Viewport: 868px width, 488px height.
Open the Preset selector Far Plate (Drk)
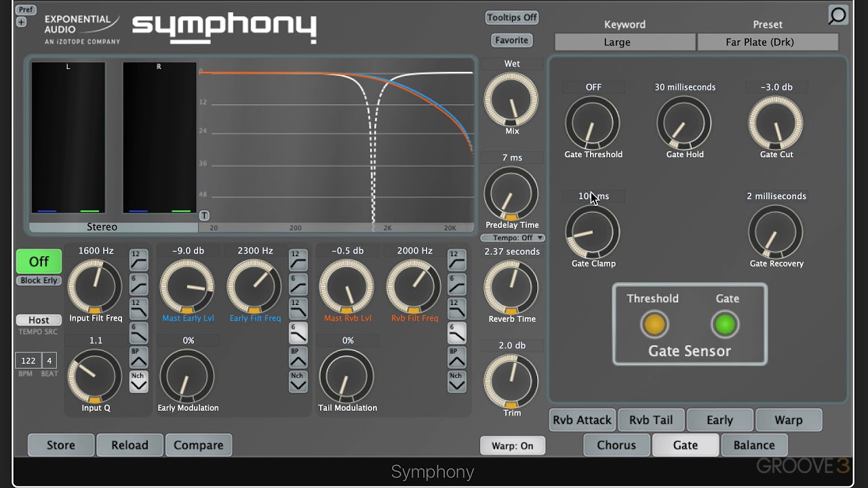pyautogui.click(x=767, y=42)
